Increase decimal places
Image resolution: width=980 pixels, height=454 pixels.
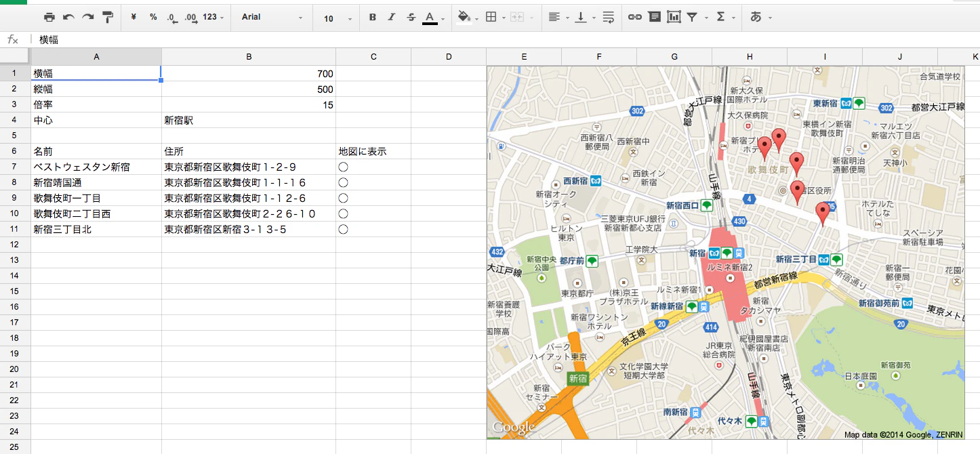[190, 18]
